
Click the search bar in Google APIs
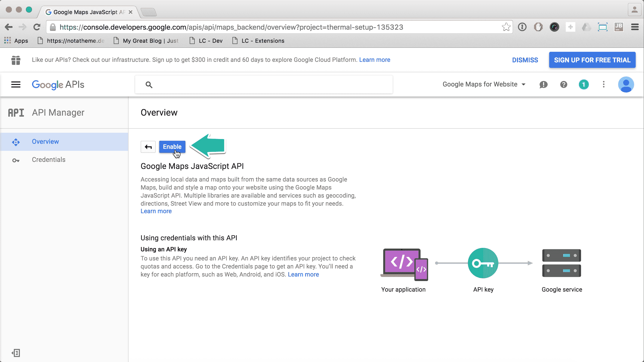264,84
